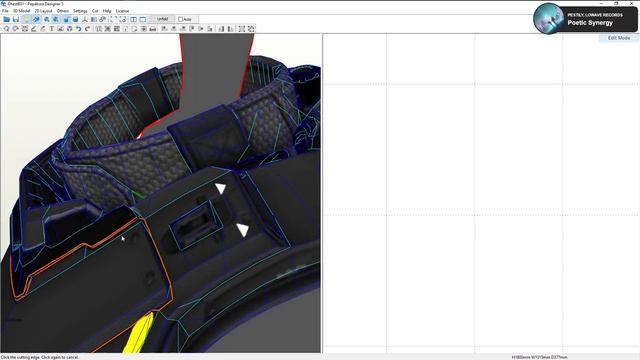Open the 3D Model menu
The width and height of the screenshot is (640, 360).
[x=22, y=11]
